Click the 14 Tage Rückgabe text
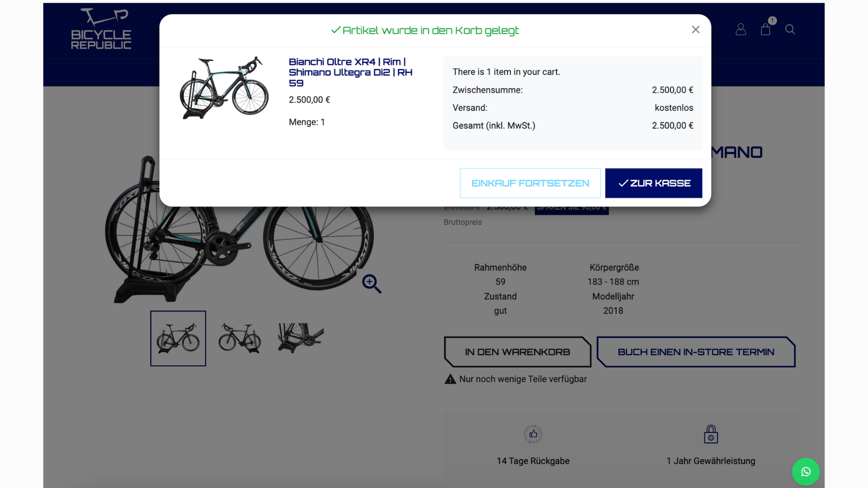 [533, 461]
